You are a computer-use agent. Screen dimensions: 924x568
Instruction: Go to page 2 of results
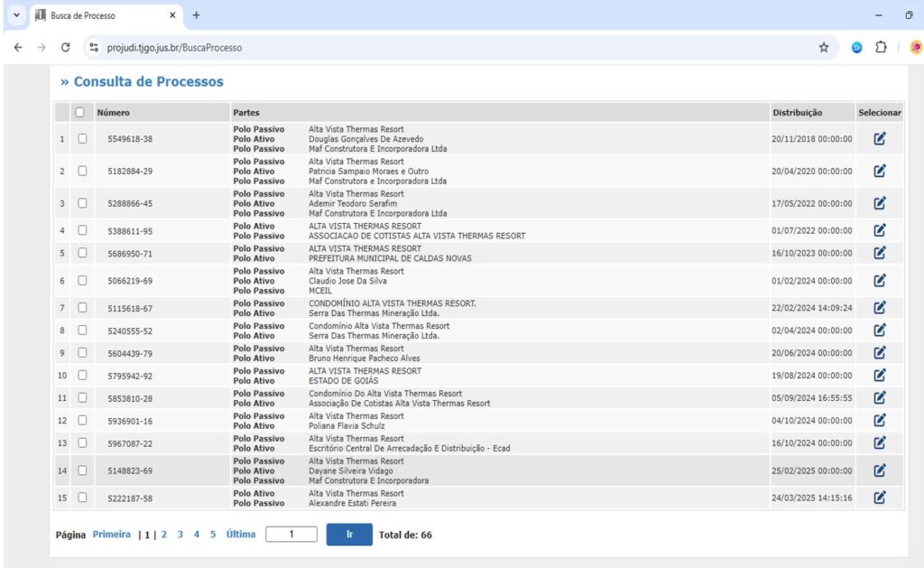coord(164,535)
